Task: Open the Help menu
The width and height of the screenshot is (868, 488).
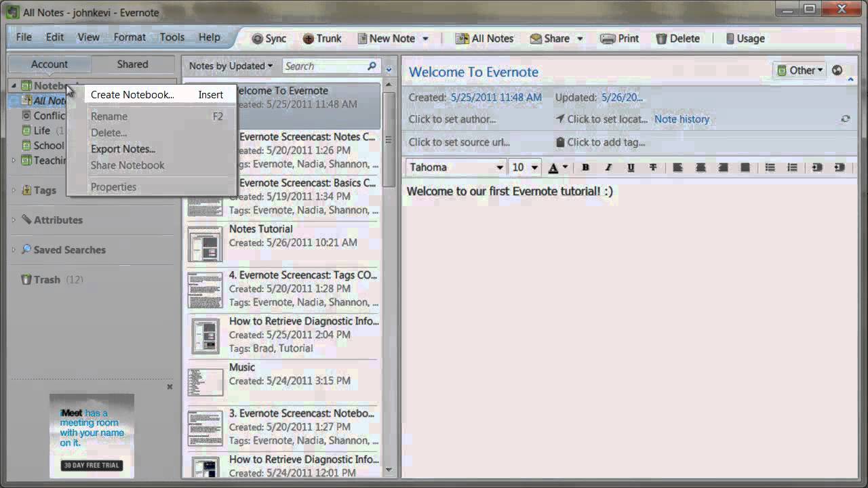Action: (210, 37)
